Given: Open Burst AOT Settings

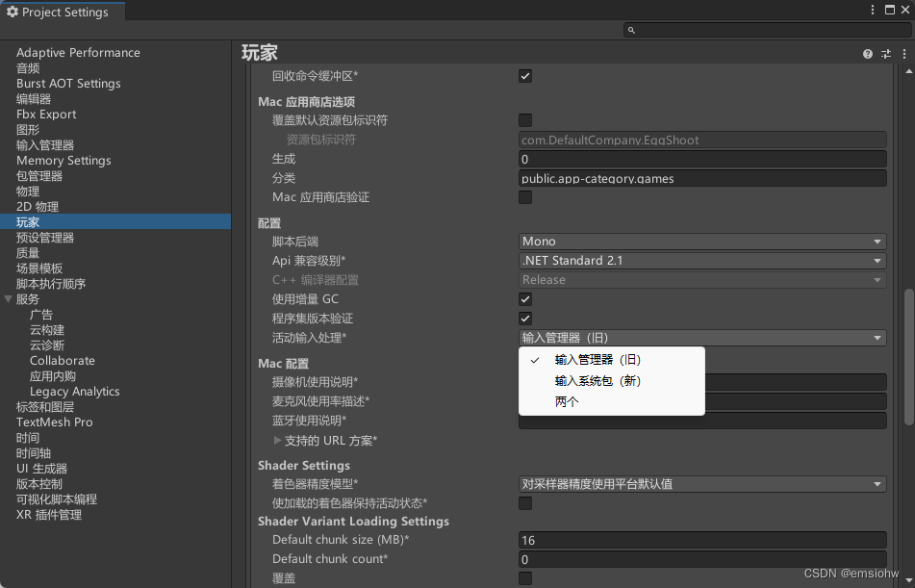Looking at the screenshot, I should [68, 84].
